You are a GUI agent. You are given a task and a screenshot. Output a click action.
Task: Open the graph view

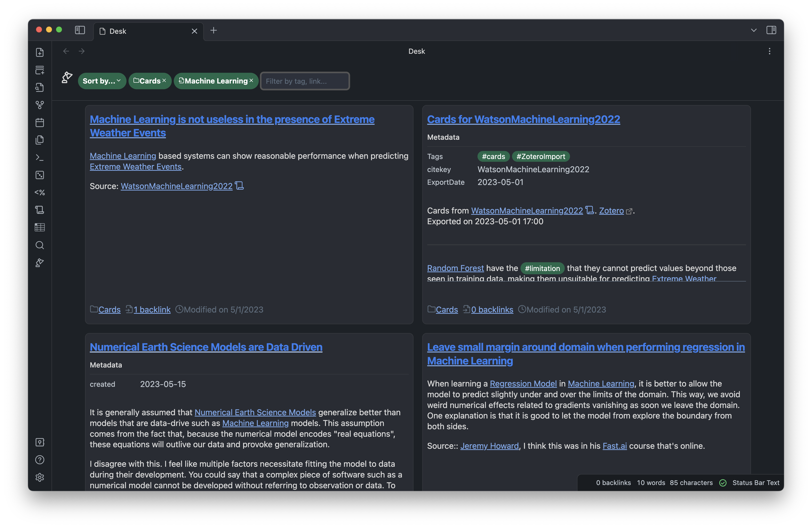[40, 105]
